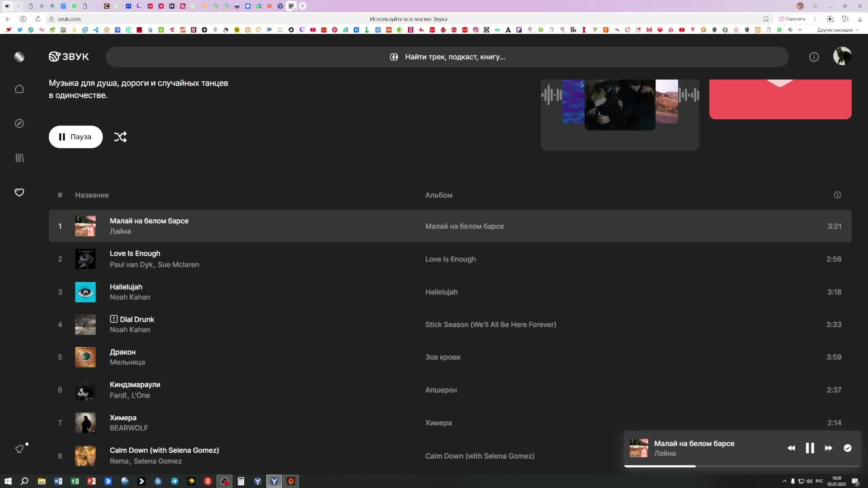Image resolution: width=868 pixels, height=488 pixels.
Task: Open album Малай на белом барсе
Action: coord(464,226)
